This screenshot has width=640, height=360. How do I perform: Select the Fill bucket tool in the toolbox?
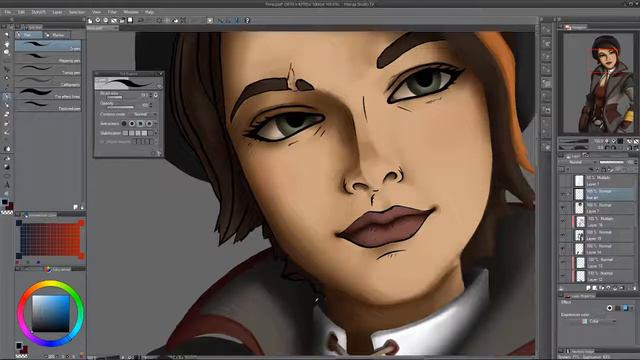pos(7,158)
